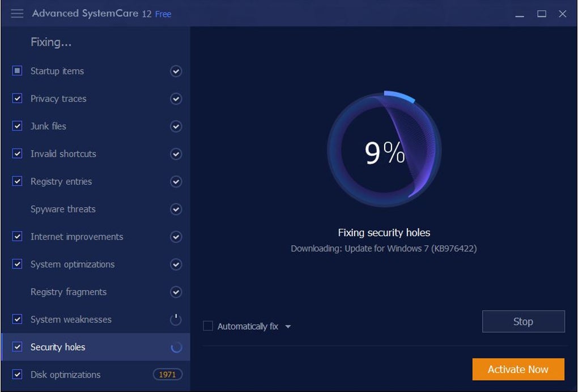Screen dimensions: 578x392
Task: Select the Registry fragments label
Action: point(69,292)
